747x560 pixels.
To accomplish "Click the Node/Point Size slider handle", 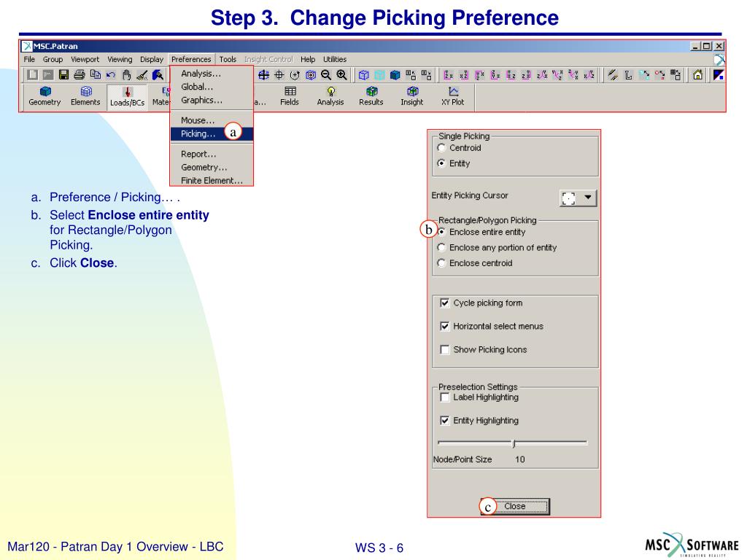I will pos(514,443).
